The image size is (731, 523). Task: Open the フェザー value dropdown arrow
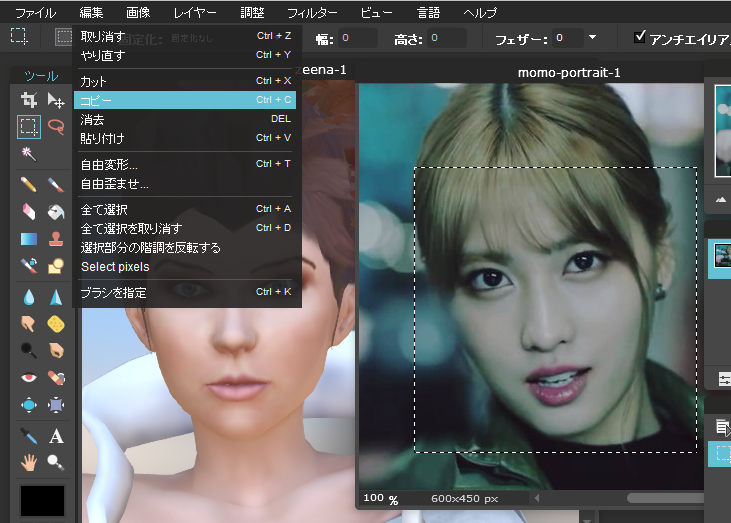(x=593, y=37)
